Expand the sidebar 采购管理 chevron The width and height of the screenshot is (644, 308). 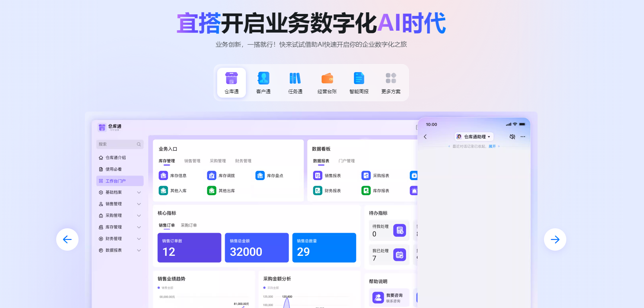point(139,216)
